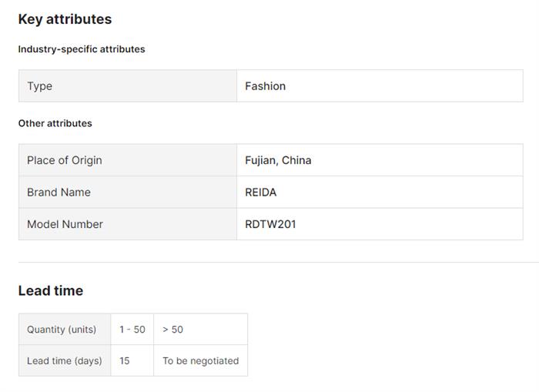Click the REIDA brand value

(x=261, y=193)
